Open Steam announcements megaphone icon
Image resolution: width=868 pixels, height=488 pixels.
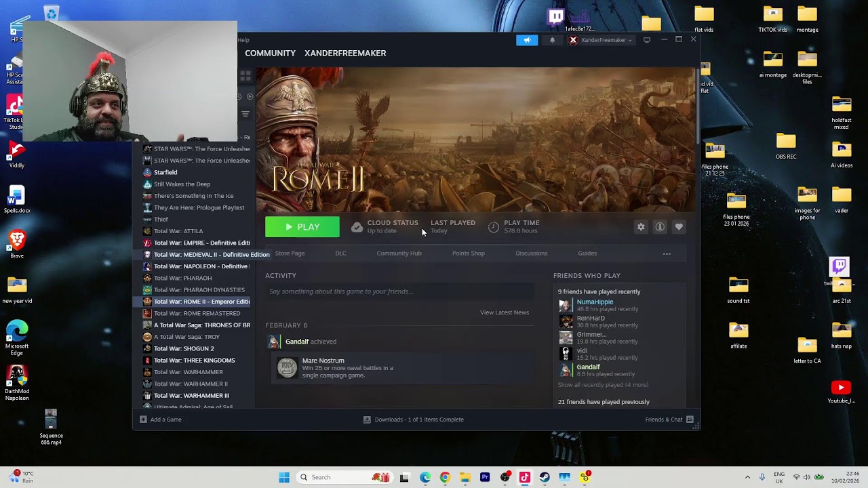pyautogui.click(x=527, y=40)
